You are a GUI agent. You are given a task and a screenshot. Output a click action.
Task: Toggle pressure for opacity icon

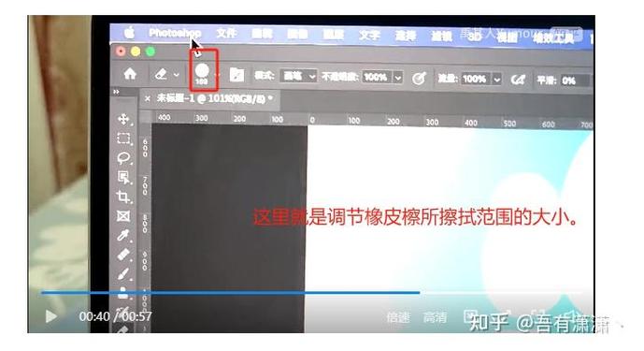[419, 79]
